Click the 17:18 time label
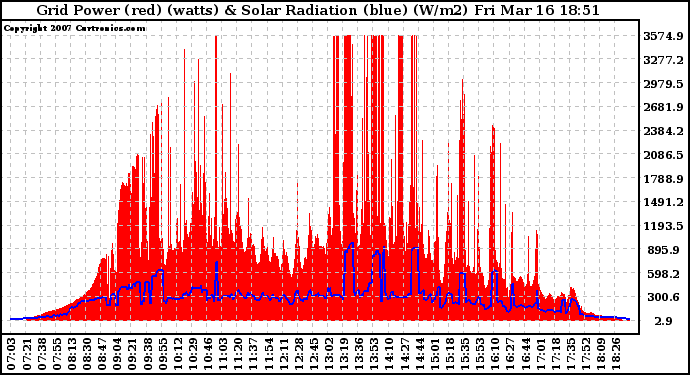The width and height of the screenshot is (690, 375). (555, 354)
